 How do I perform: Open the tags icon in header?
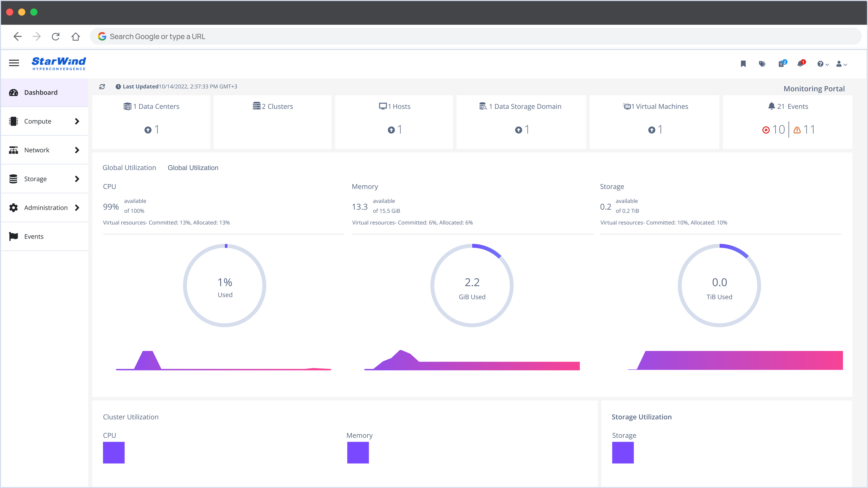tap(762, 64)
